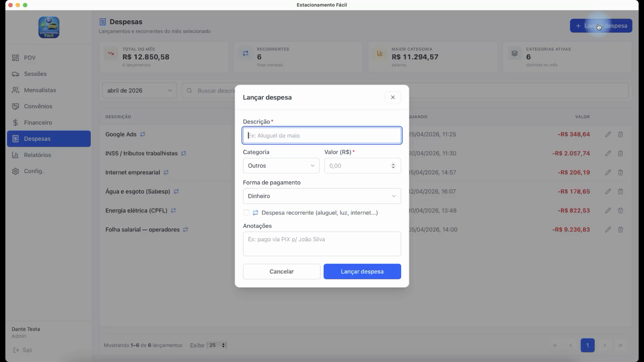The image size is (644, 362).
Task: Focus the Descrição input field
Action: [322, 135]
